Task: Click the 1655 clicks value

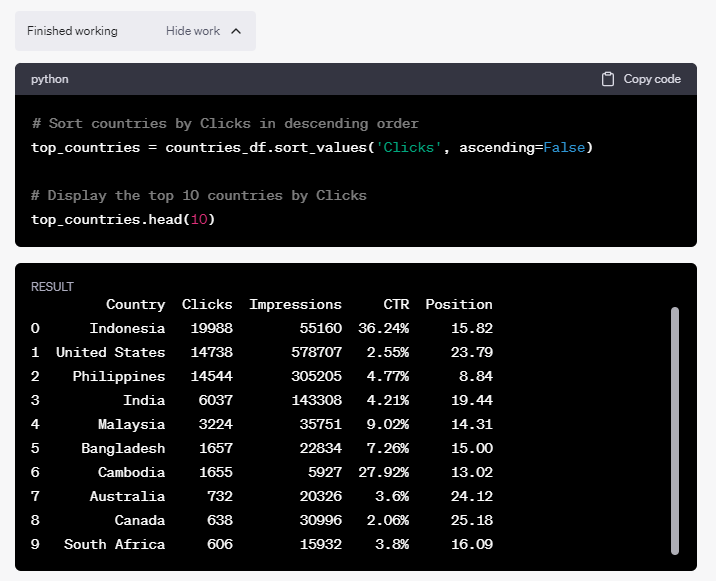Action: 216,472
